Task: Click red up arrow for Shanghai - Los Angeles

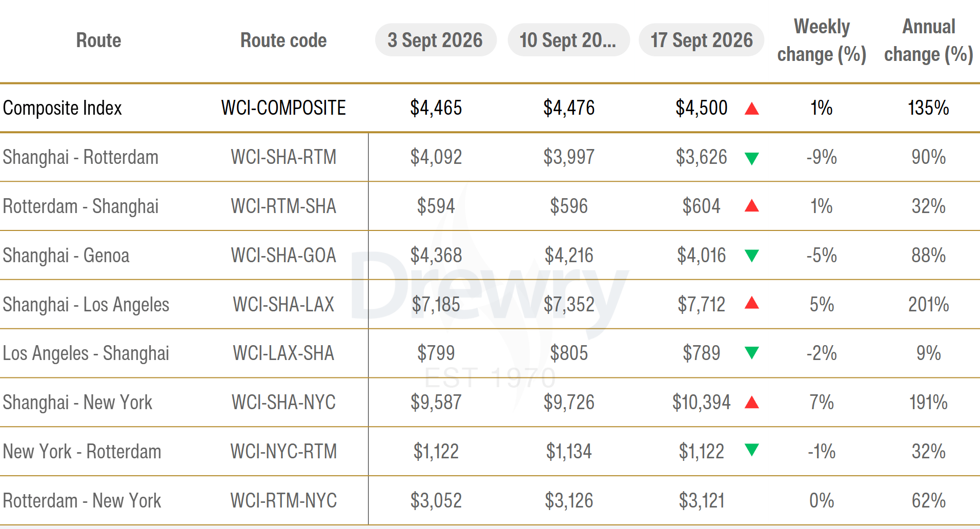Action: pos(751,303)
